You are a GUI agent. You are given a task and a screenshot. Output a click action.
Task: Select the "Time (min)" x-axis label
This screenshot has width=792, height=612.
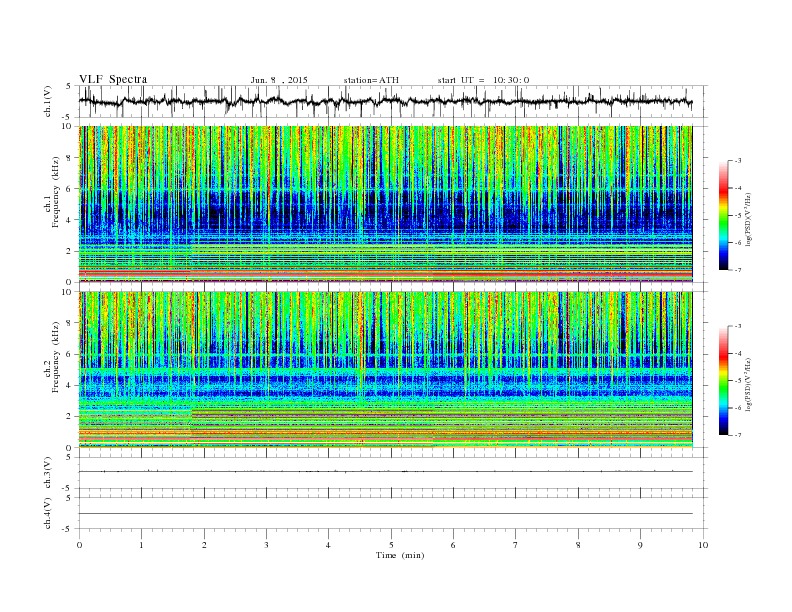(400, 555)
